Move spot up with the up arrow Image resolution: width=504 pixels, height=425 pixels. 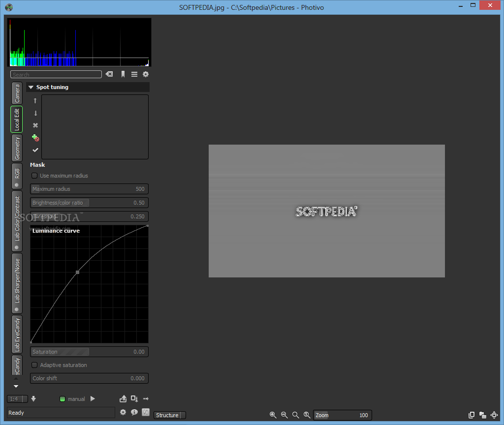click(x=35, y=100)
